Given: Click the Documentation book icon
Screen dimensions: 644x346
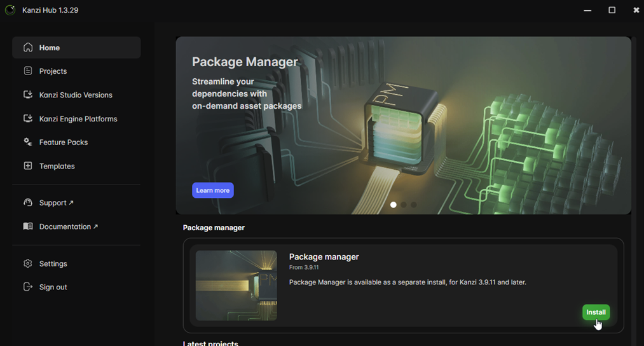Looking at the screenshot, I should (28, 226).
